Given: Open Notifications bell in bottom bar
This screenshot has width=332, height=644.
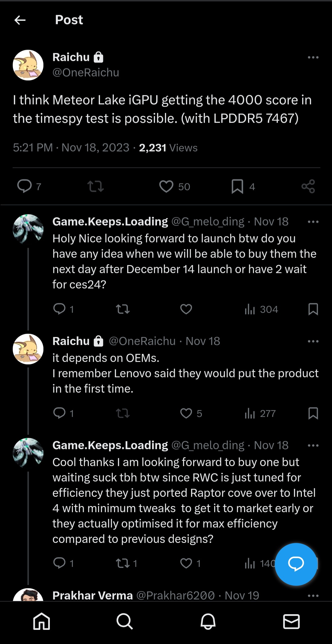Looking at the screenshot, I should pyautogui.click(x=208, y=622).
